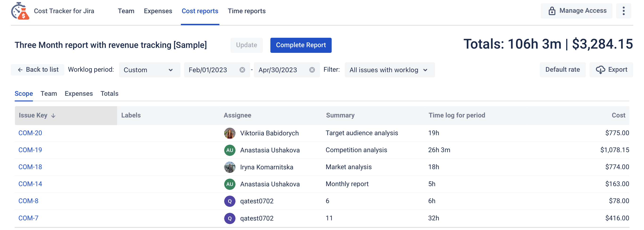644x230 pixels.
Task: Click the Apr/30/2023 end date field
Action: [286, 70]
